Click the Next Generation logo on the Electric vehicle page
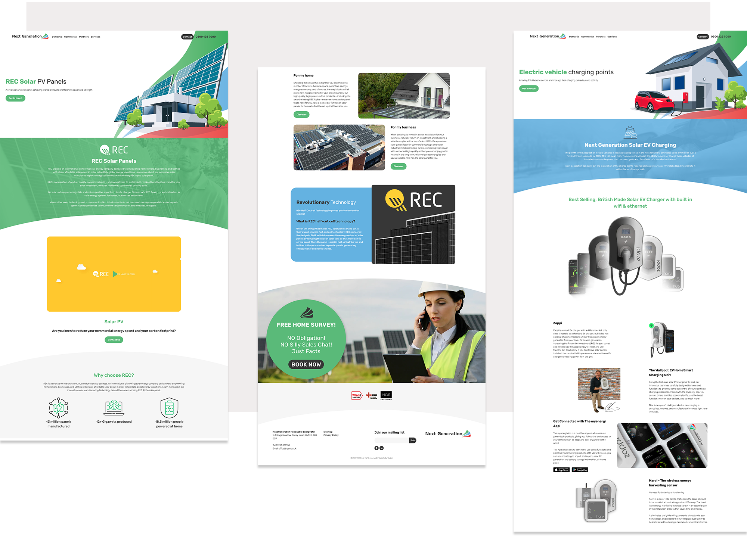 tap(548, 36)
